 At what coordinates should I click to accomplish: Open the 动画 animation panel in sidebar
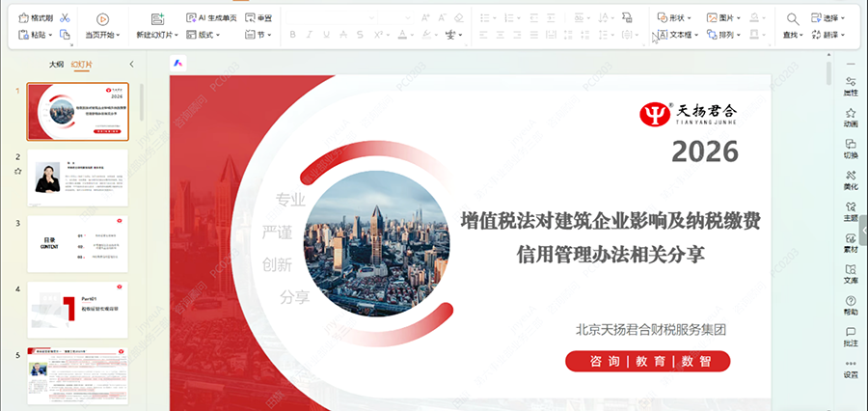coord(851,116)
